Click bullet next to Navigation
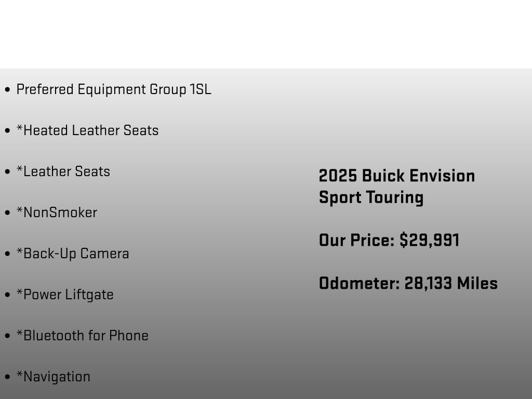Viewport: 532px width, 399px height. (x=7, y=377)
